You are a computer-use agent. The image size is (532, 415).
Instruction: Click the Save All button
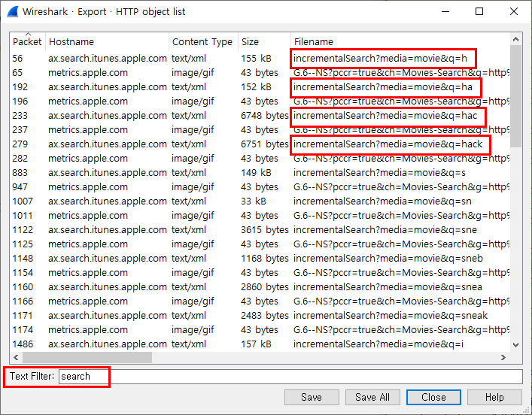372,397
